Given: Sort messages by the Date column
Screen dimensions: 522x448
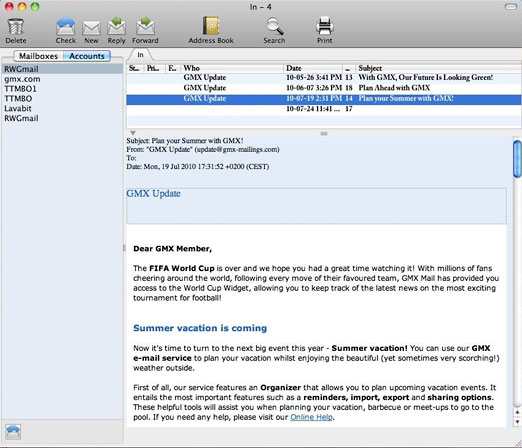Looking at the screenshot, I should (313, 68).
